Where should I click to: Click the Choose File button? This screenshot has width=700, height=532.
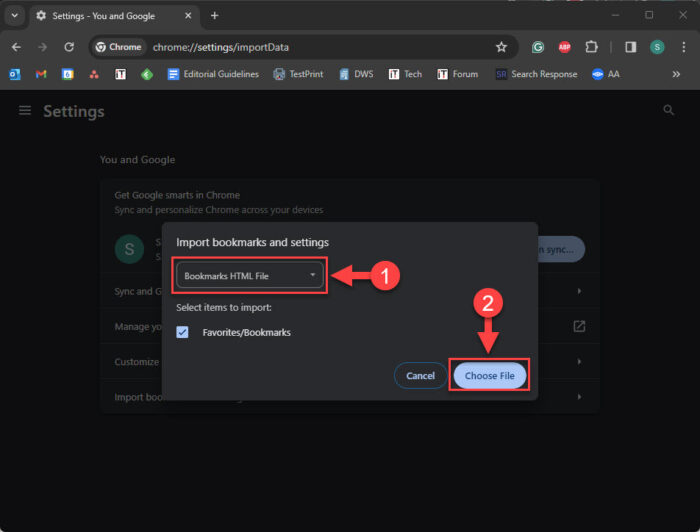(489, 376)
